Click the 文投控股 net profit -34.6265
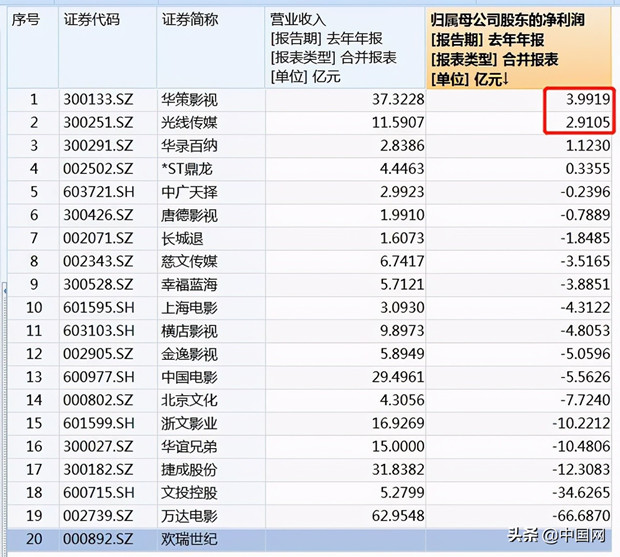This screenshot has height=557, width=620. [x=519, y=493]
